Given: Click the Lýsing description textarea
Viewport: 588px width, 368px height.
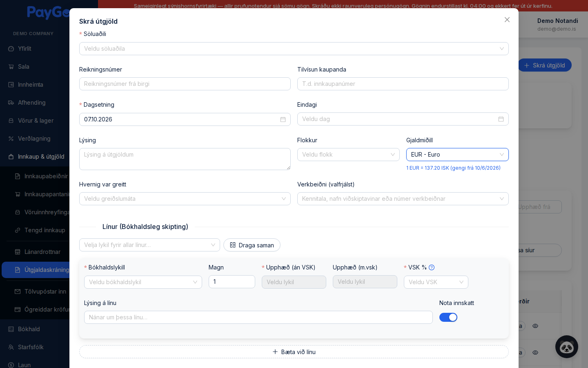Looking at the screenshot, I should click(185, 159).
